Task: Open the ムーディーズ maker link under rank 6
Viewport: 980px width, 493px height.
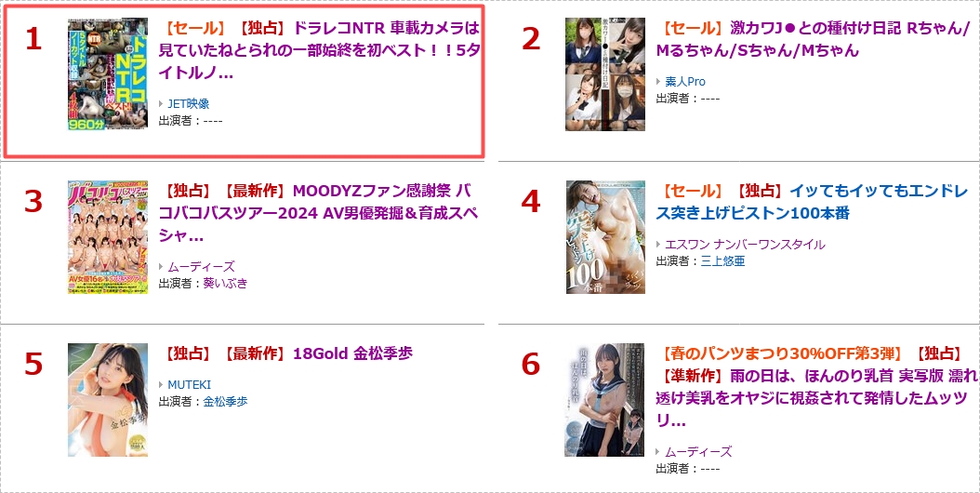Action: pyautogui.click(x=698, y=452)
